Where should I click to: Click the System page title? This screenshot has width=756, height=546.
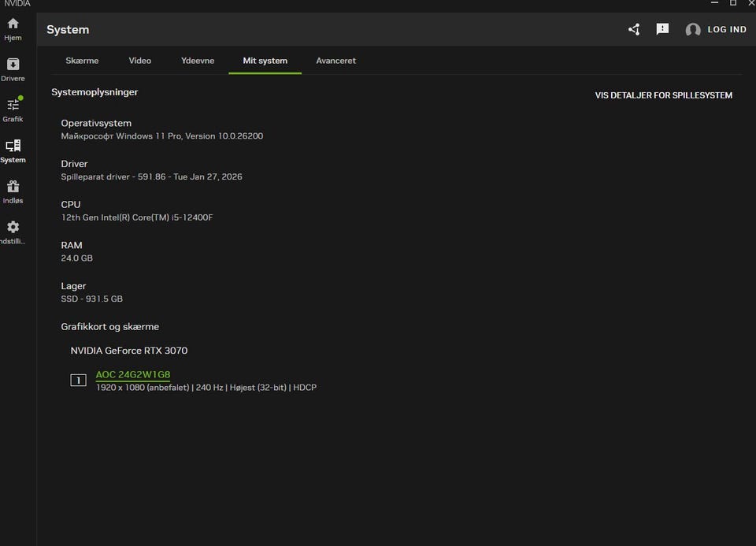[68, 30]
